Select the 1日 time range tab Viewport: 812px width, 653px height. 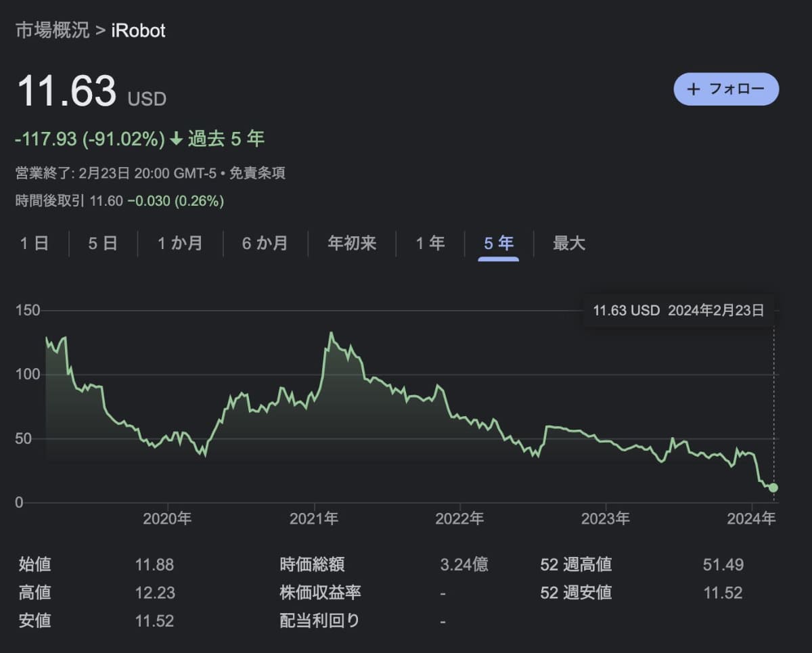point(35,244)
